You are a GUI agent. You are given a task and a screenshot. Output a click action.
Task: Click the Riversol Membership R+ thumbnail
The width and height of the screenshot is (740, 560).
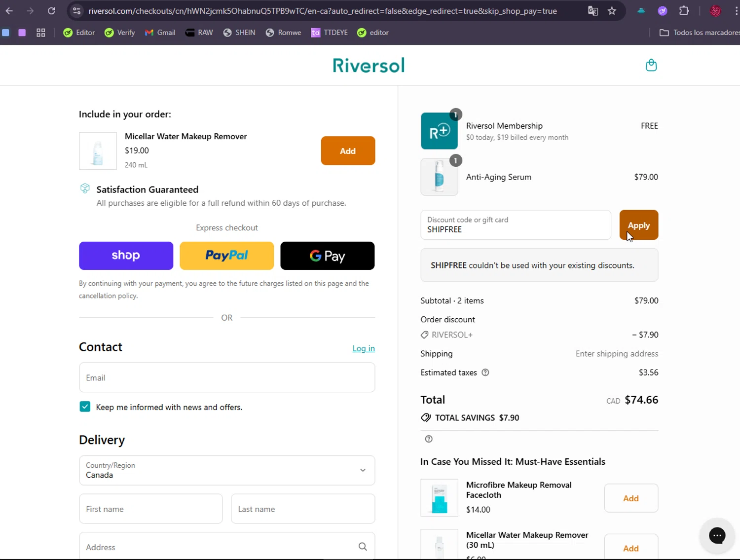(x=439, y=131)
